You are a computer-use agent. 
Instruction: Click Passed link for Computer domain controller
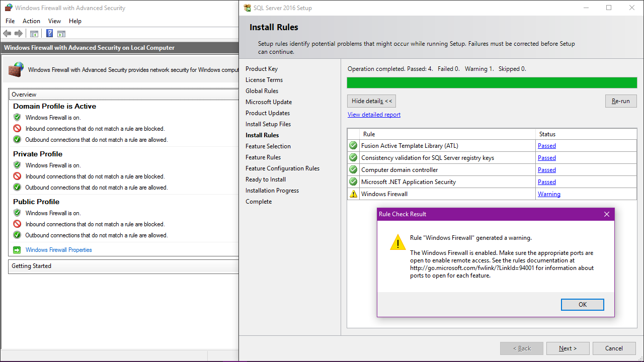(x=546, y=170)
